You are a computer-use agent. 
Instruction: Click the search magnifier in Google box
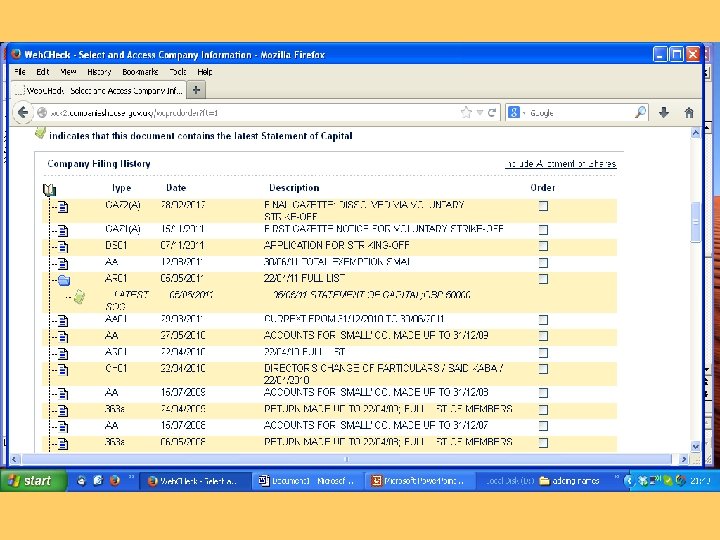click(x=640, y=112)
